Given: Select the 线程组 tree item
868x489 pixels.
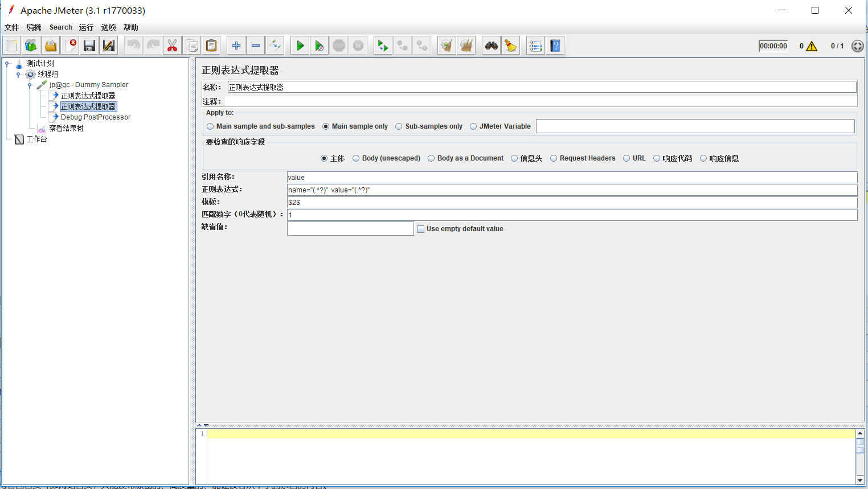Looking at the screenshot, I should click(48, 74).
